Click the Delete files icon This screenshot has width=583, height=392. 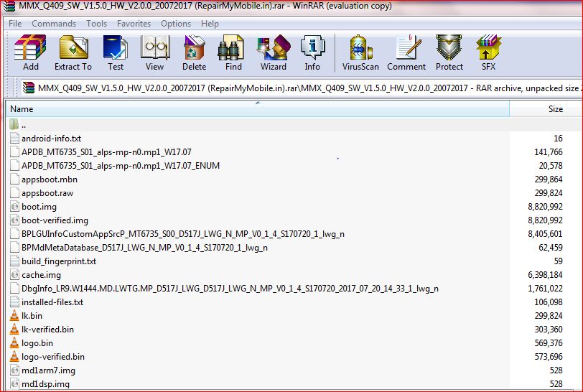[194, 53]
